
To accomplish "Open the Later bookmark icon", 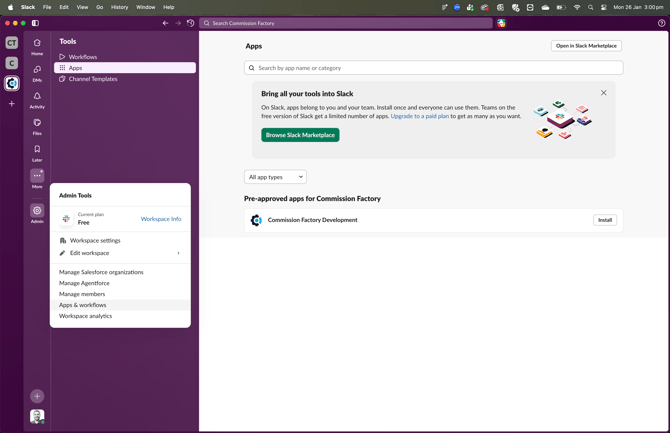I will pyautogui.click(x=37, y=150).
